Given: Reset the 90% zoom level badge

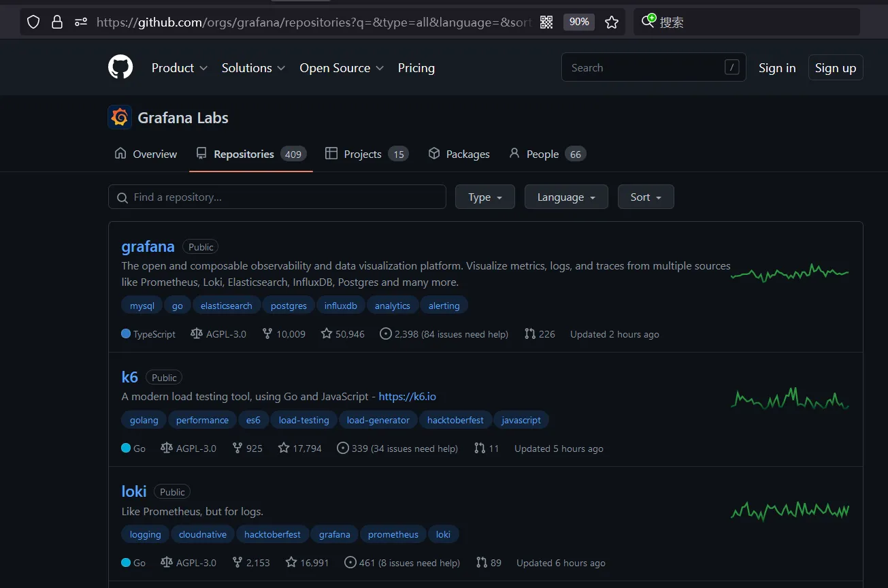Looking at the screenshot, I should tap(579, 22).
